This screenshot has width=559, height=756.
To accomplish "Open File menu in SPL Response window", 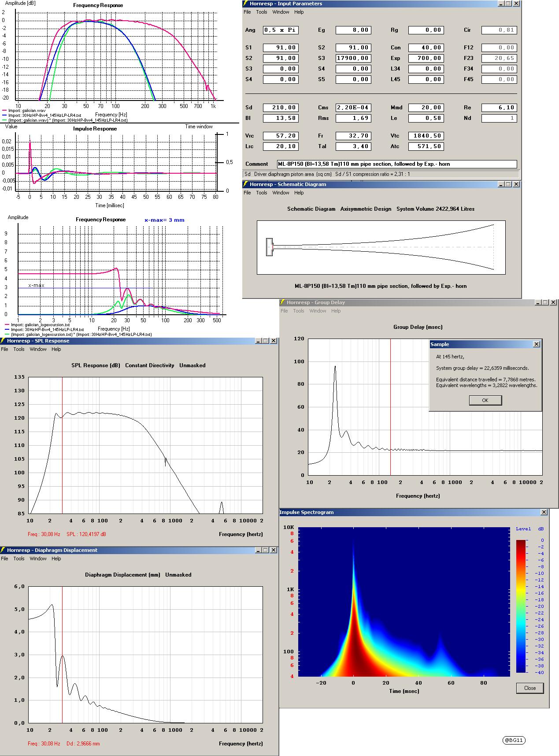I will click(4, 349).
